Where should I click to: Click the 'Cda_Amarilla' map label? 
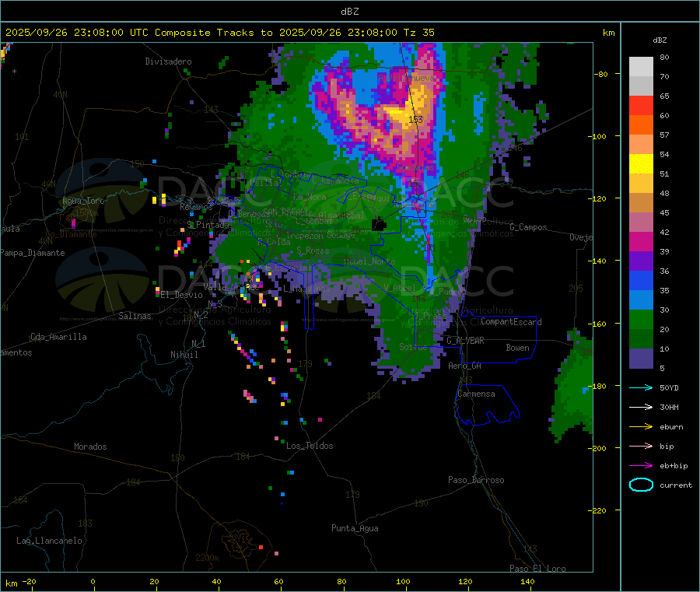coord(58,337)
